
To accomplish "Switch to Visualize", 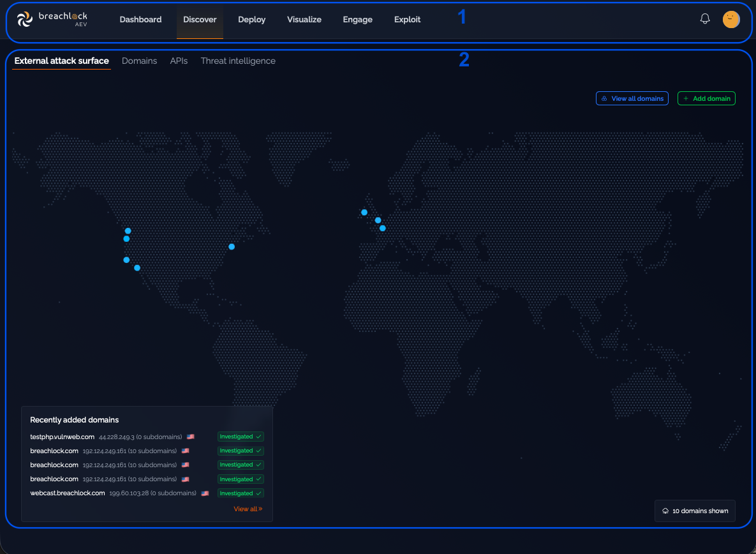I will click(304, 20).
